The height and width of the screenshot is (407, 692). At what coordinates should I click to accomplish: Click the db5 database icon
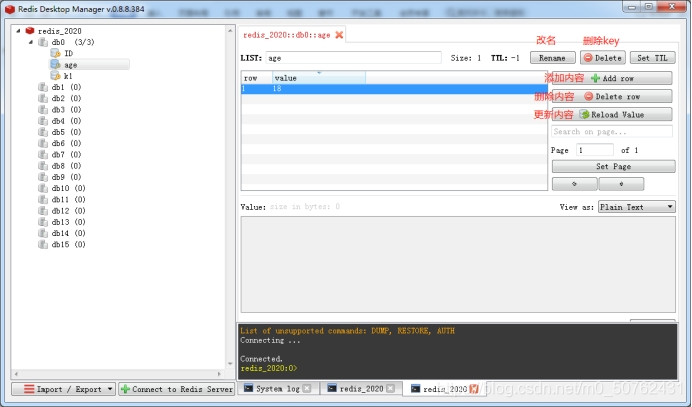[x=43, y=132]
